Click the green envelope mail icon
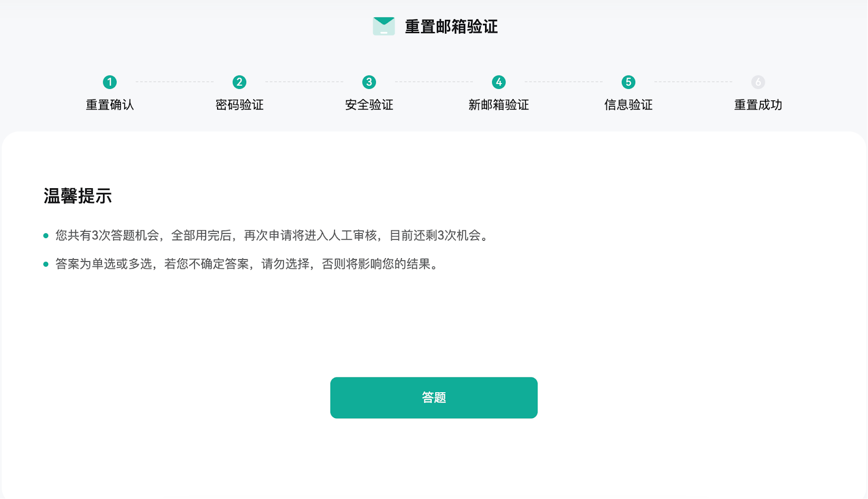The height and width of the screenshot is (499, 868). coord(384,26)
